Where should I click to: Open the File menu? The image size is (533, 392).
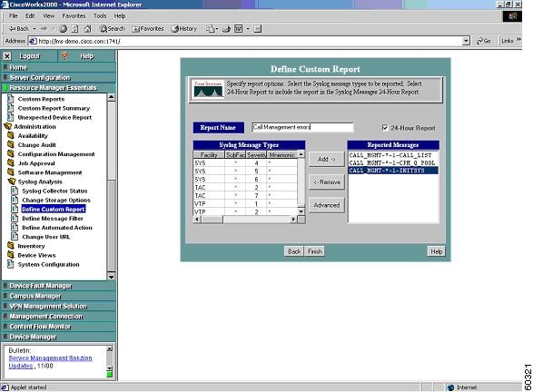(x=14, y=15)
